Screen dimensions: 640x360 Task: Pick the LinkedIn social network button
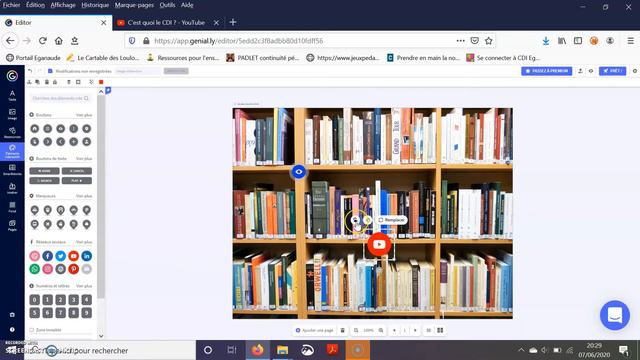coord(87,256)
